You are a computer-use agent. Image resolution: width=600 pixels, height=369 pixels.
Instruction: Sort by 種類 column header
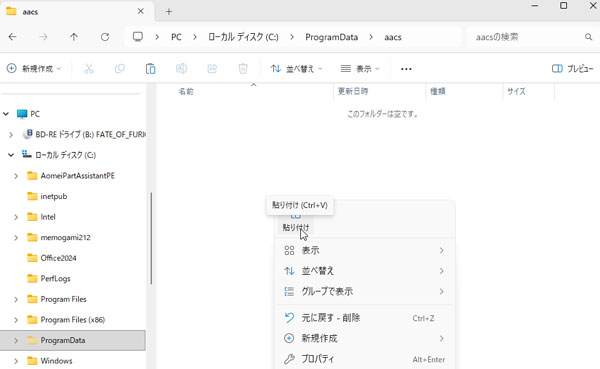click(438, 91)
